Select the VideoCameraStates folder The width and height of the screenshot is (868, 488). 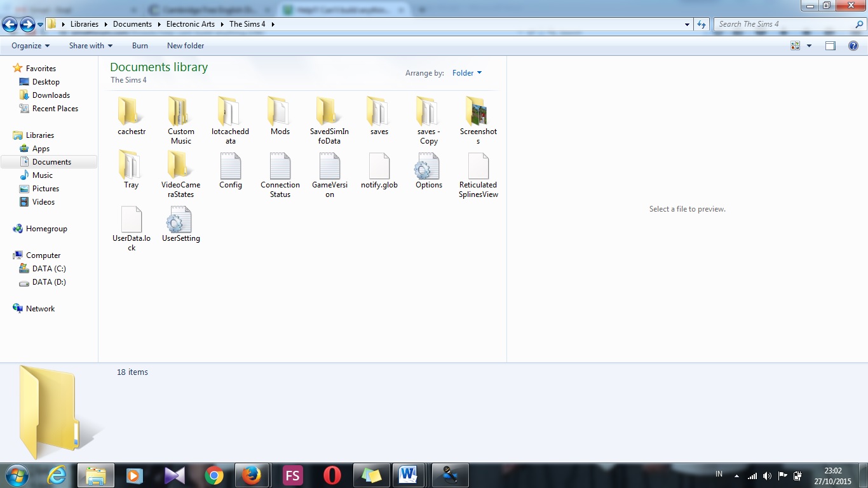[x=181, y=174]
